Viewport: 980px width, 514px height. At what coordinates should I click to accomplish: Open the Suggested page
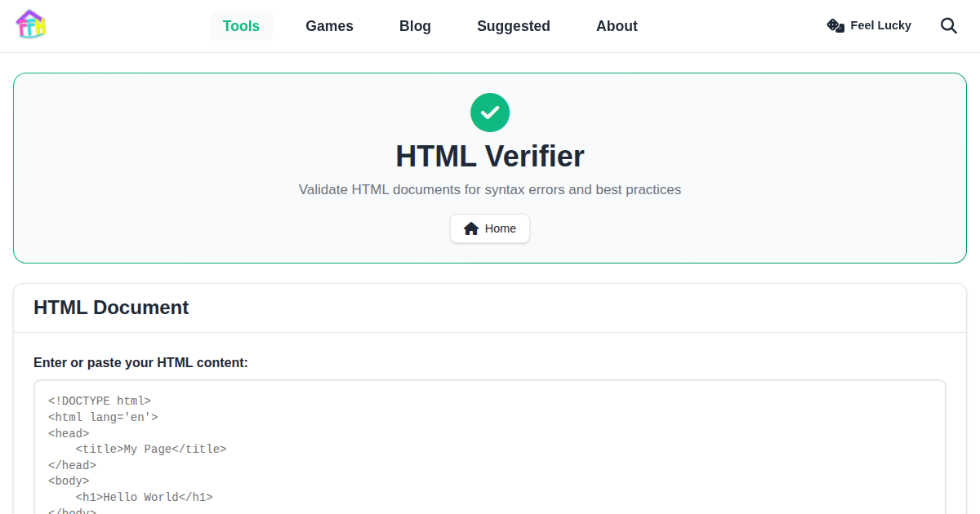coord(513,25)
